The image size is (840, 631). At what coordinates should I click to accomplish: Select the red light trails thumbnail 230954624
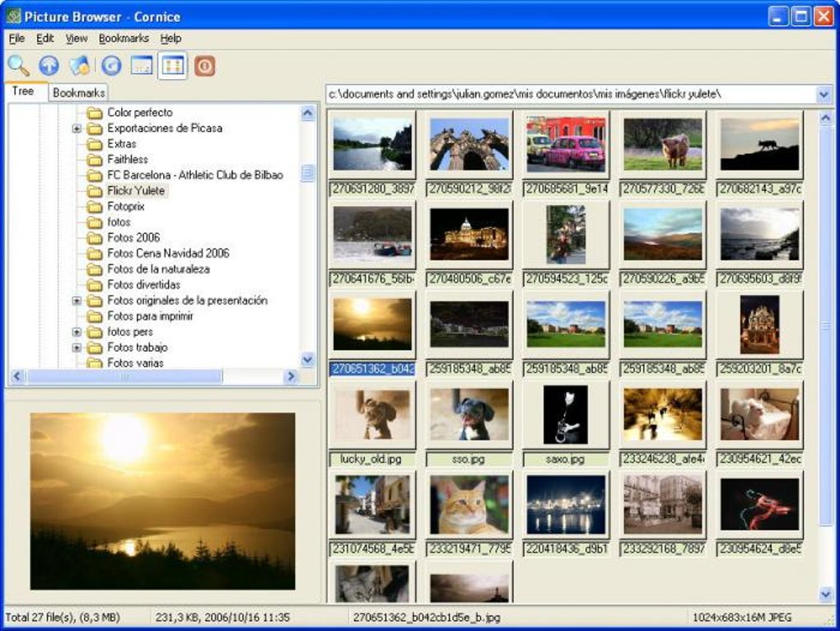pos(759,505)
